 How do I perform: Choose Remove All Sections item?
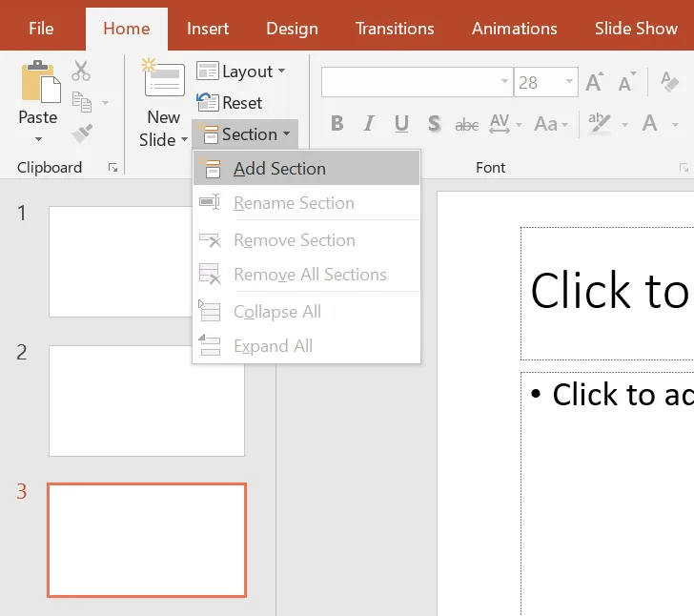tap(306, 275)
